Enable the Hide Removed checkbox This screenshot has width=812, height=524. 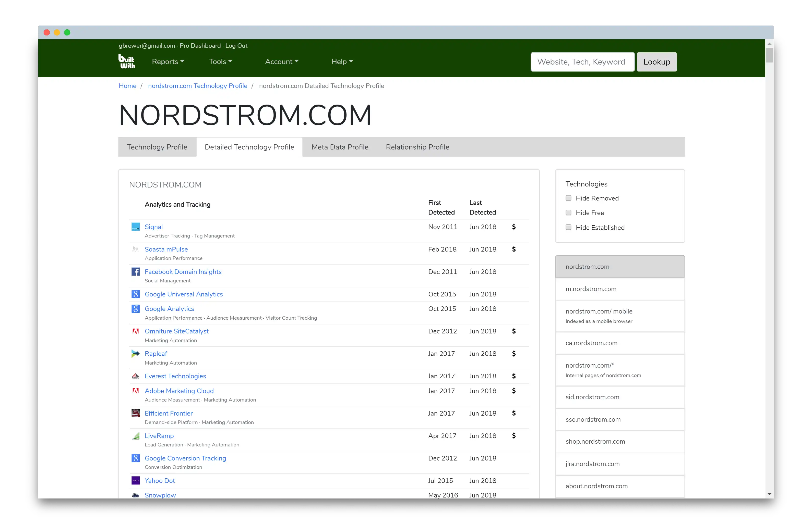[x=568, y=198]
